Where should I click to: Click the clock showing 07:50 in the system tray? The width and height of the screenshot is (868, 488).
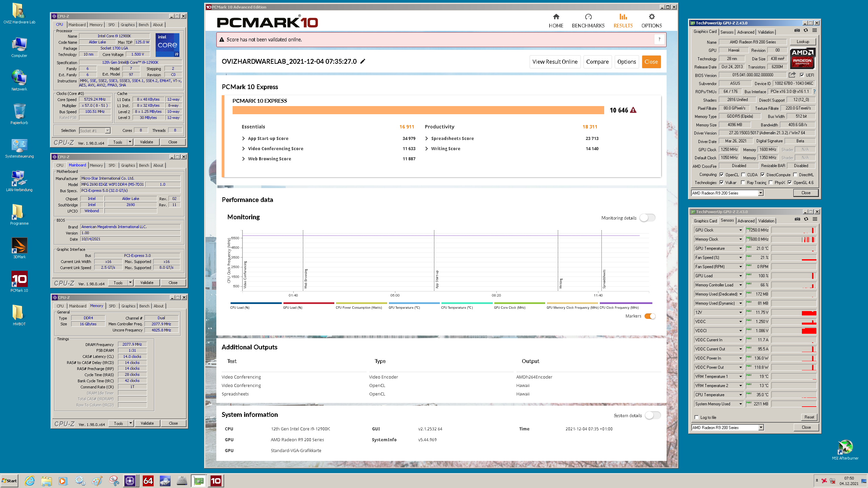(x=849, y=479)
